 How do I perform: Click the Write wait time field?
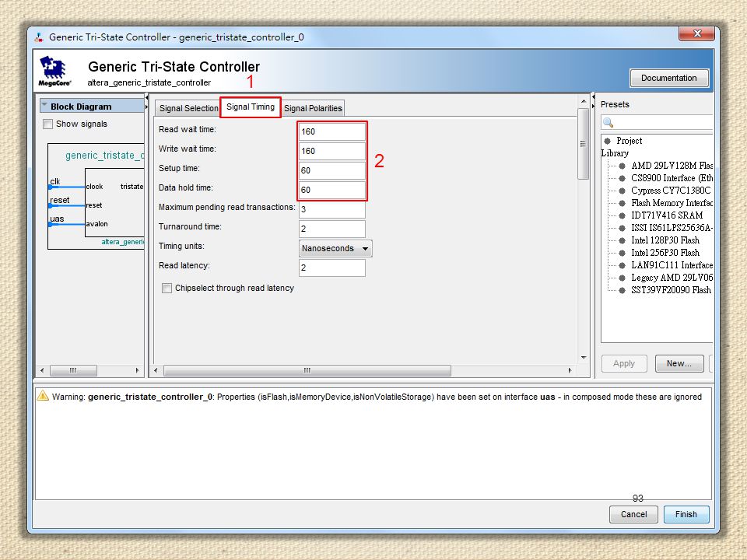pos(332,151)
